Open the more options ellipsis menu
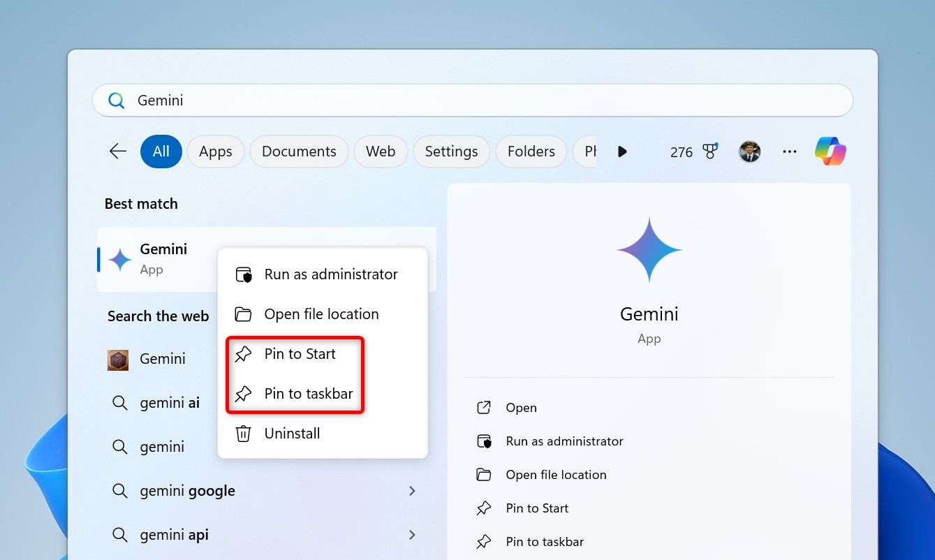Viewport: 935px width, 560px height. 790,152
